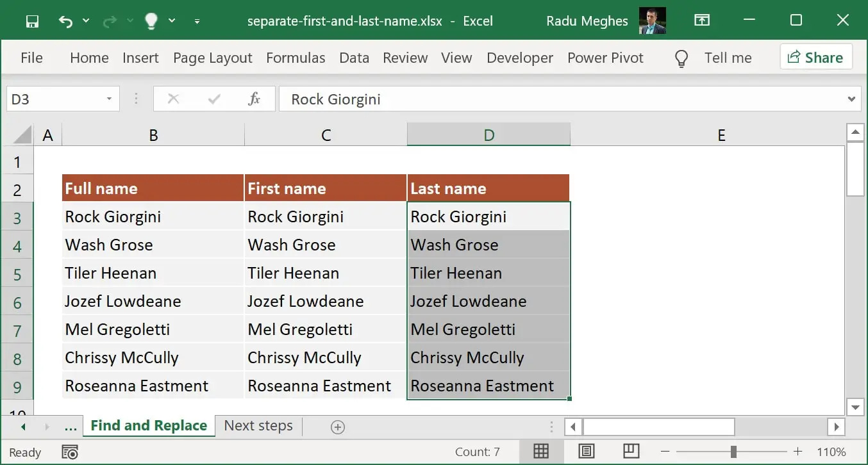Viewport: 868px width, 465px height.
Task: Click the Share button
Action: [816, 57]
